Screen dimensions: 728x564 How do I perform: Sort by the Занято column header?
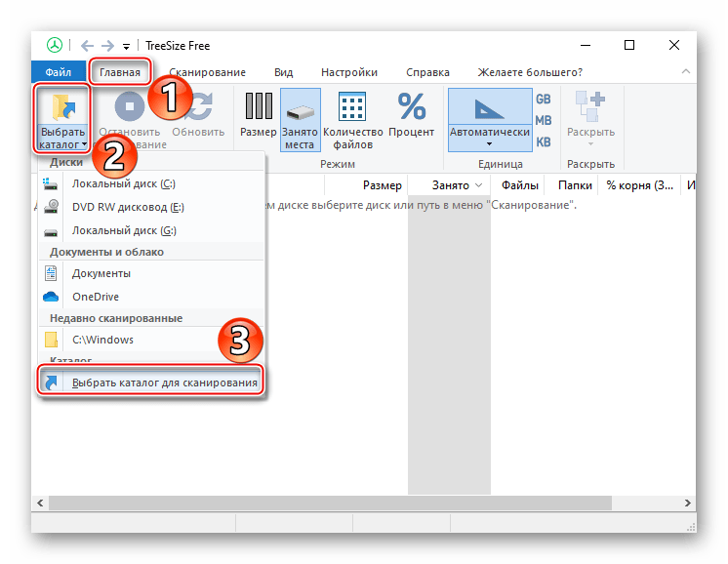(x=449, y=185)
